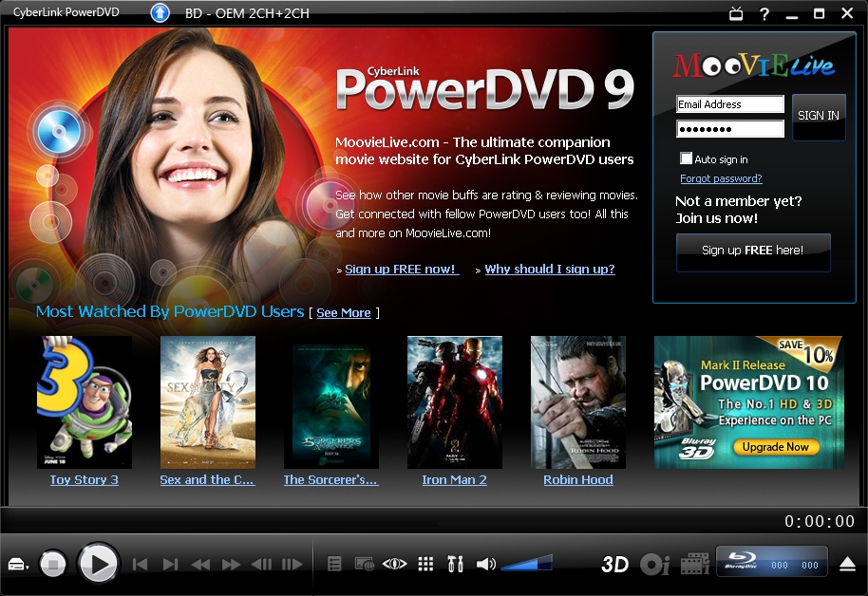Close the PowerDVD window
Screen dimensions: 868x596
pos(847,12)
